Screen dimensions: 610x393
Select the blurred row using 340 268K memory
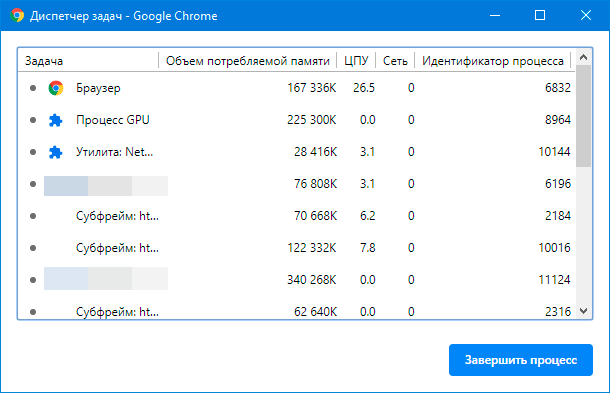coord(296,280)
